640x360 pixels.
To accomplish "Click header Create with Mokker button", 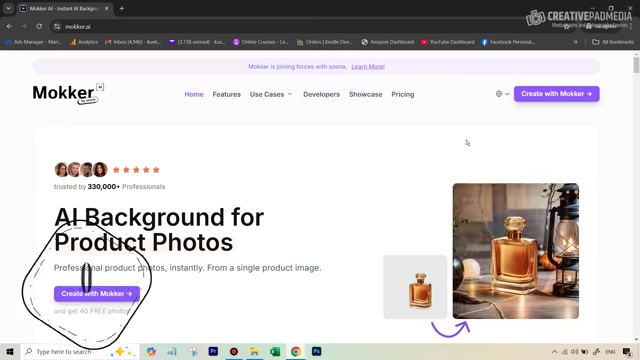I will [556, 94].
